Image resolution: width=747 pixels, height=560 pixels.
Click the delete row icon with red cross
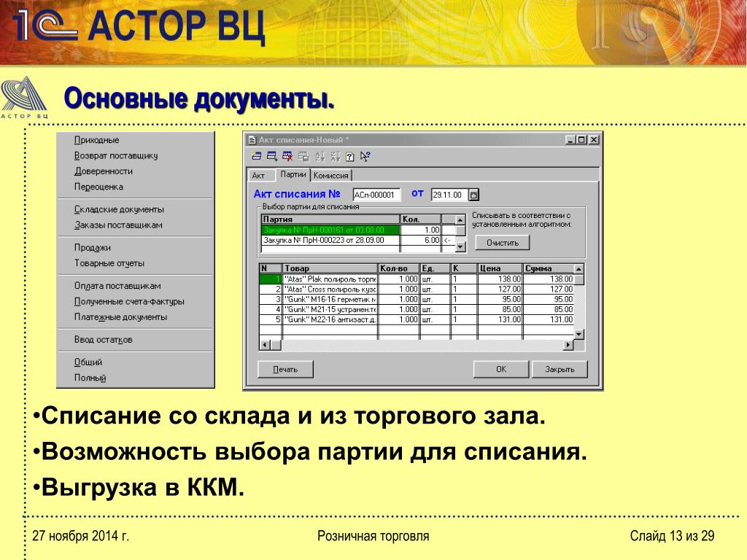click(287, 156)
